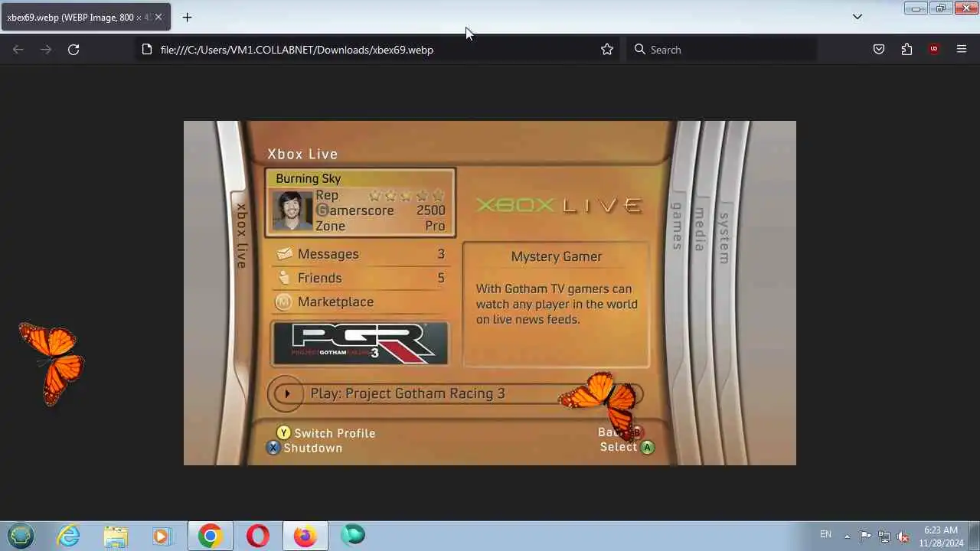Click the muted volume speaker icon
980x551 pixels.
click(903, 536)
